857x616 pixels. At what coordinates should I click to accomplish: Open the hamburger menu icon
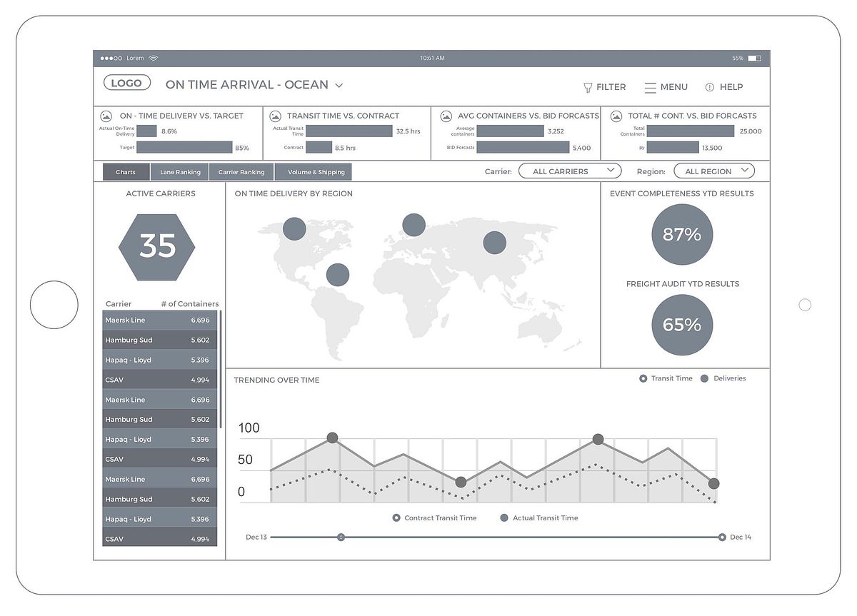650,87
